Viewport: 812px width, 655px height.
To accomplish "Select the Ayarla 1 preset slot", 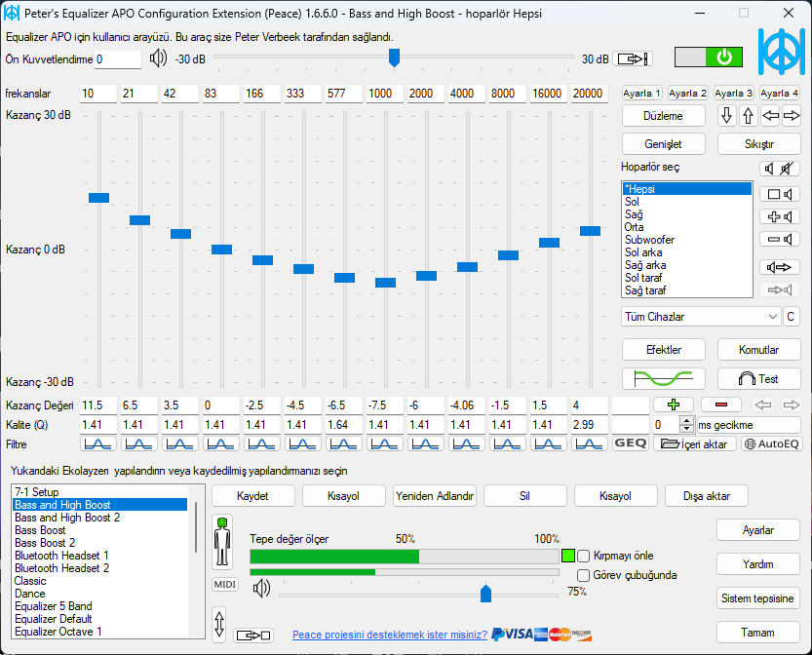I will 641,94.
